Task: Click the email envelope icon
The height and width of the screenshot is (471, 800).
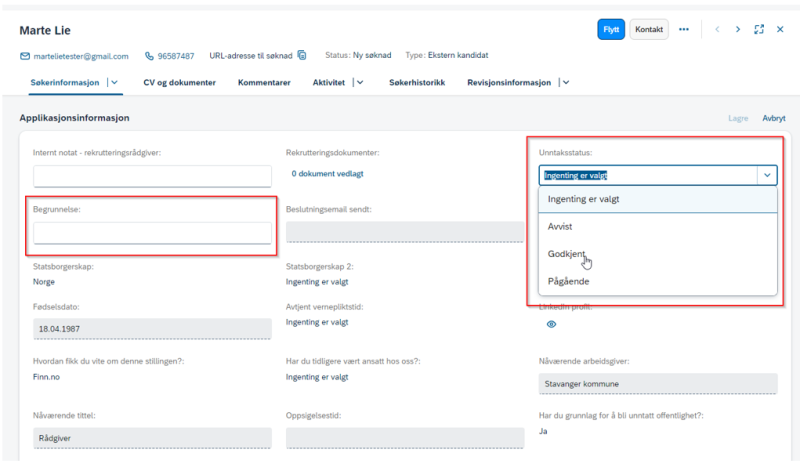Action: click(24, 56)
